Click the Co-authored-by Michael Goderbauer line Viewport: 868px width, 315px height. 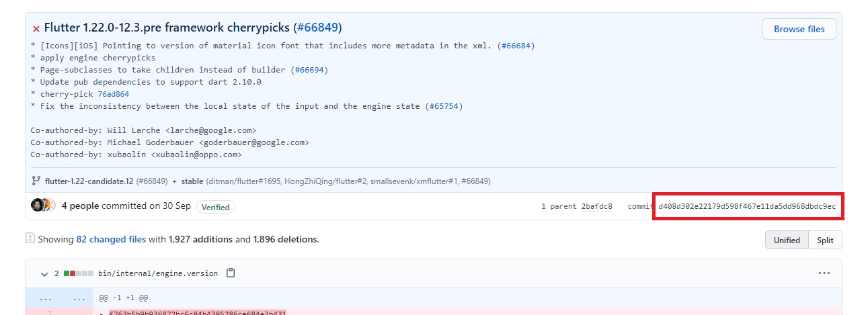pyautogui.click(x=169, y=142)
